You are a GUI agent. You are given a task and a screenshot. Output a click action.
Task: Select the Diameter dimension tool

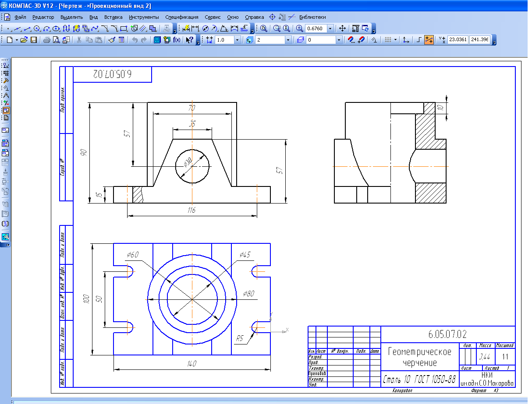(205, 29)
